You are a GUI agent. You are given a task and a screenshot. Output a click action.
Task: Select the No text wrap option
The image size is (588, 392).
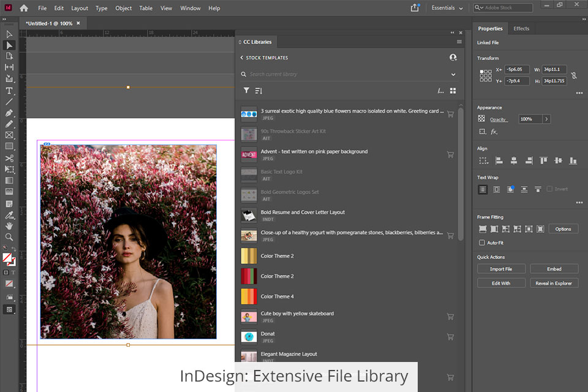[483, 189]
